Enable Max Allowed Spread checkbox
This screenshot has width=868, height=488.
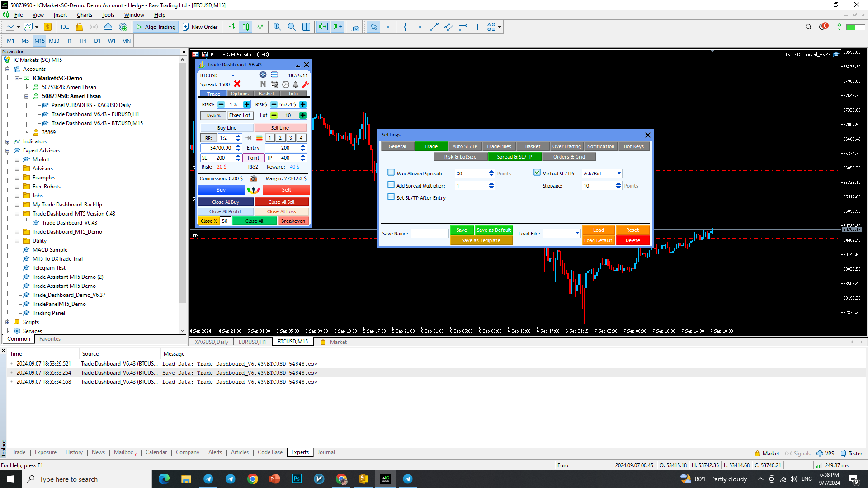point(391,173)
